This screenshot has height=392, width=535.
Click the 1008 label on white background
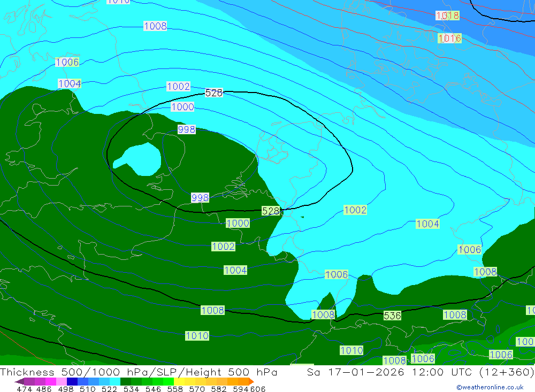pos(155,26)
